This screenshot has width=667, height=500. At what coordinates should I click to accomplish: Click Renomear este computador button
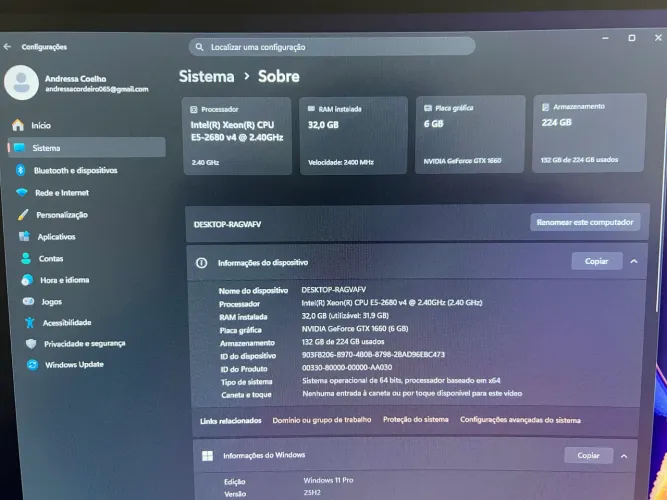point(585,222)
